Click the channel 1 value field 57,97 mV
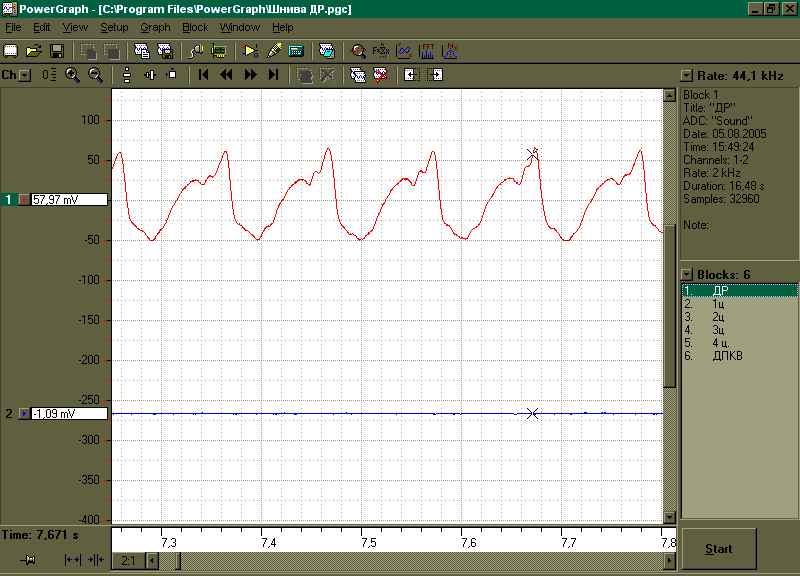The width and height of the screenshot is (800, 576). [x=69, y=199]
